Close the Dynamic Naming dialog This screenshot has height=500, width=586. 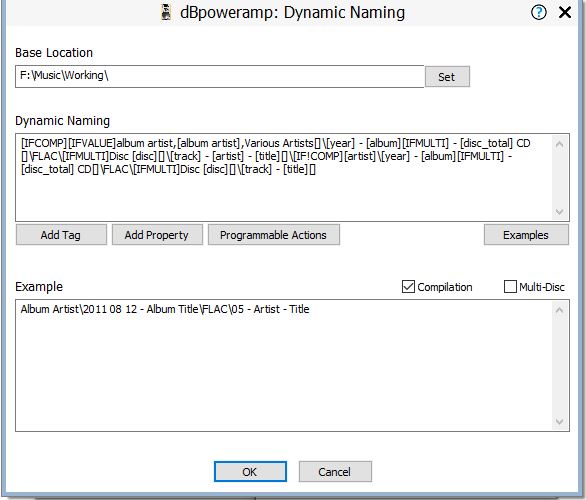[565, 12]
